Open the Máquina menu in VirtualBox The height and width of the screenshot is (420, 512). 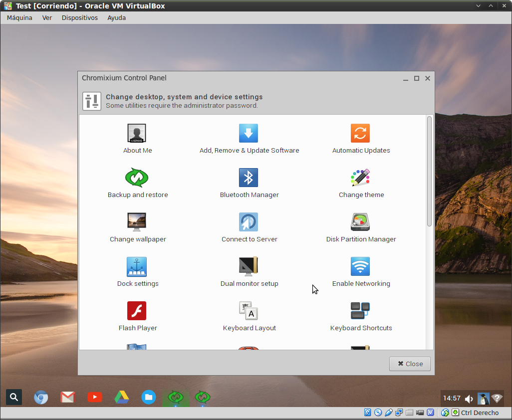(19, 17)
